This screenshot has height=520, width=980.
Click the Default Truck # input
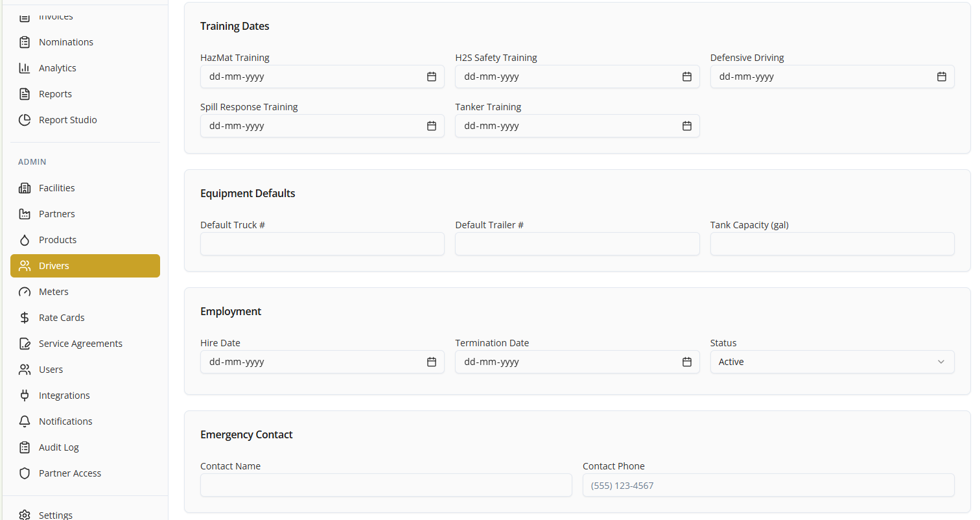pos(322,244)
